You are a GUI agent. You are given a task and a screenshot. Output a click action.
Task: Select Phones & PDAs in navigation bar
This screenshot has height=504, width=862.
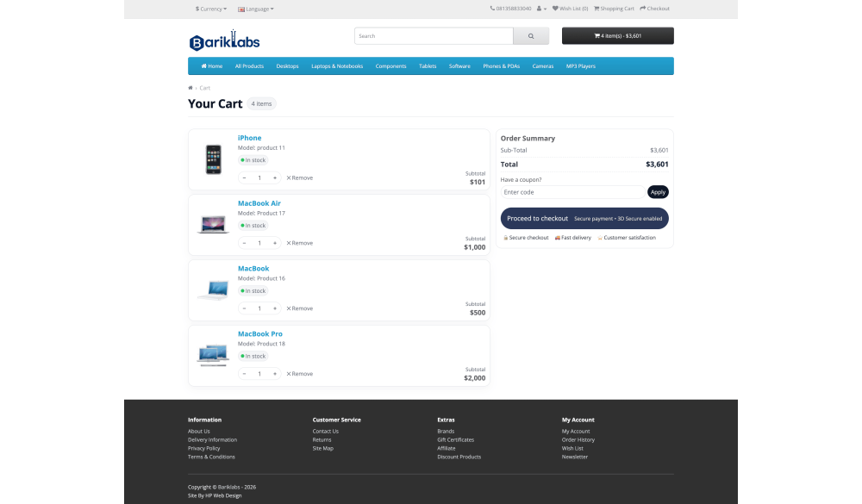coord(501,66)
